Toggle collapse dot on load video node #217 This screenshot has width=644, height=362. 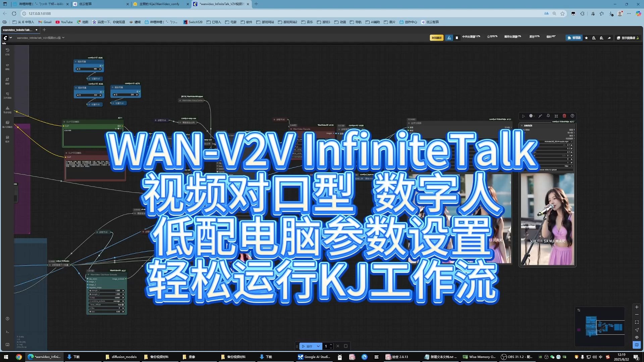pos(522,125)
